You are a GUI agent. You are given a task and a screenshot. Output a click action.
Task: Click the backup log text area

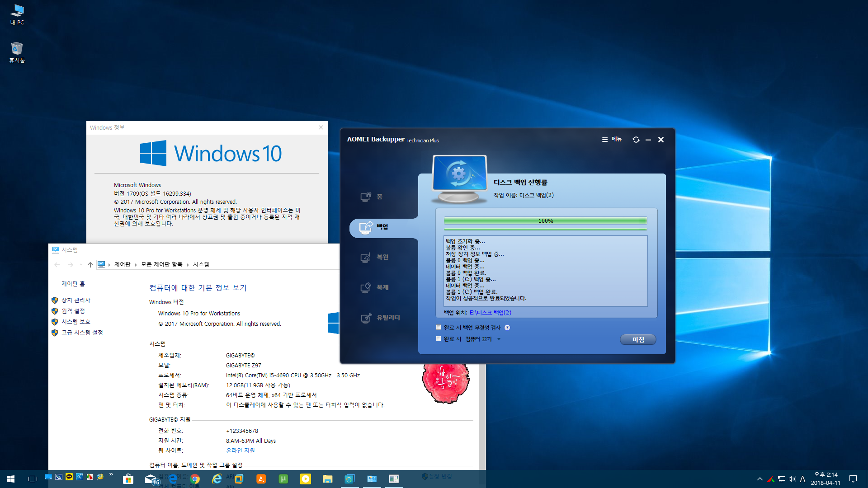click(x=545, y=271)
